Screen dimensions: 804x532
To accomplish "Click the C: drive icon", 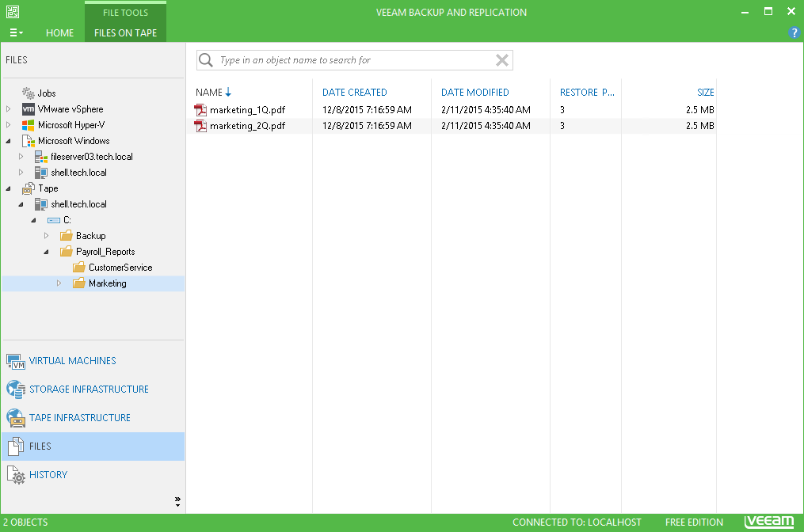I will point(53,220).
